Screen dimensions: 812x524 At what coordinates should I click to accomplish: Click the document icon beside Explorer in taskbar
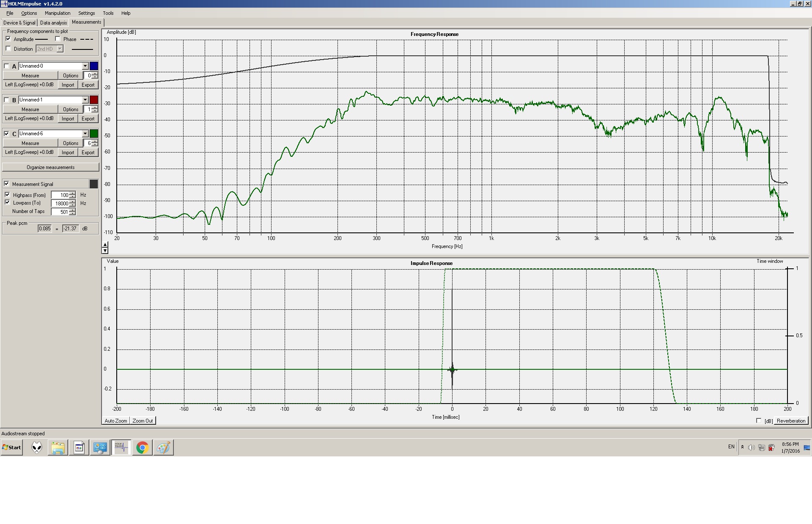pos(79,448)
